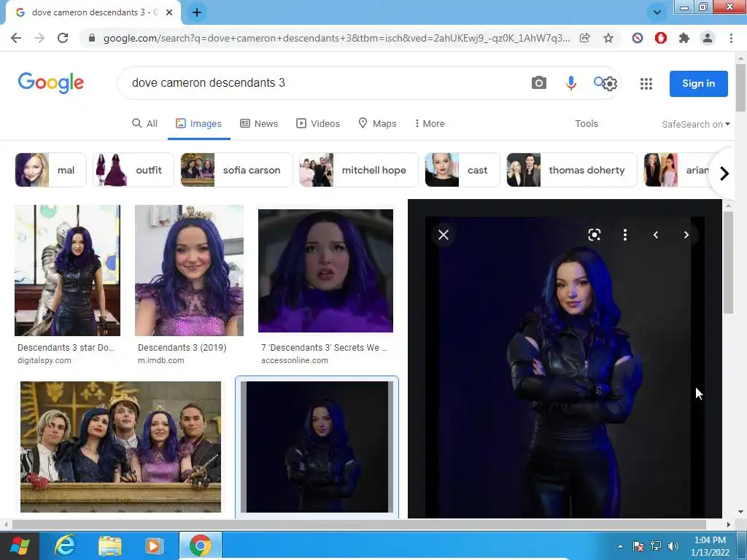
Task: Show the next image in preview
Action: click(686, 235)
